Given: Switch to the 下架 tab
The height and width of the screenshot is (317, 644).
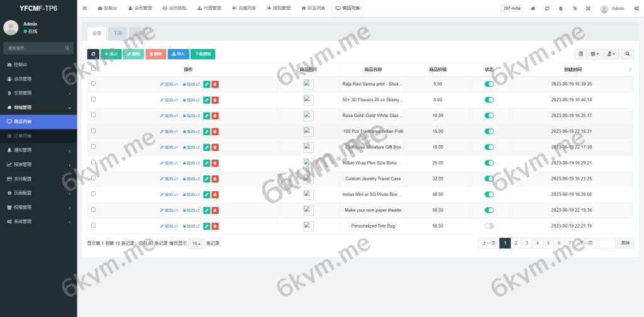Looking at the screenshot, I should [117, 33].
